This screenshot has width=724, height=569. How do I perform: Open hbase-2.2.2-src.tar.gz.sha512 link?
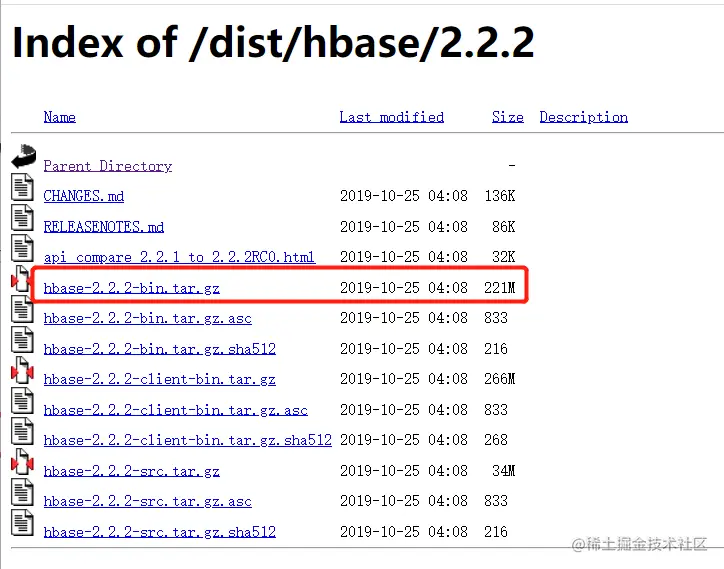(160, 532)
